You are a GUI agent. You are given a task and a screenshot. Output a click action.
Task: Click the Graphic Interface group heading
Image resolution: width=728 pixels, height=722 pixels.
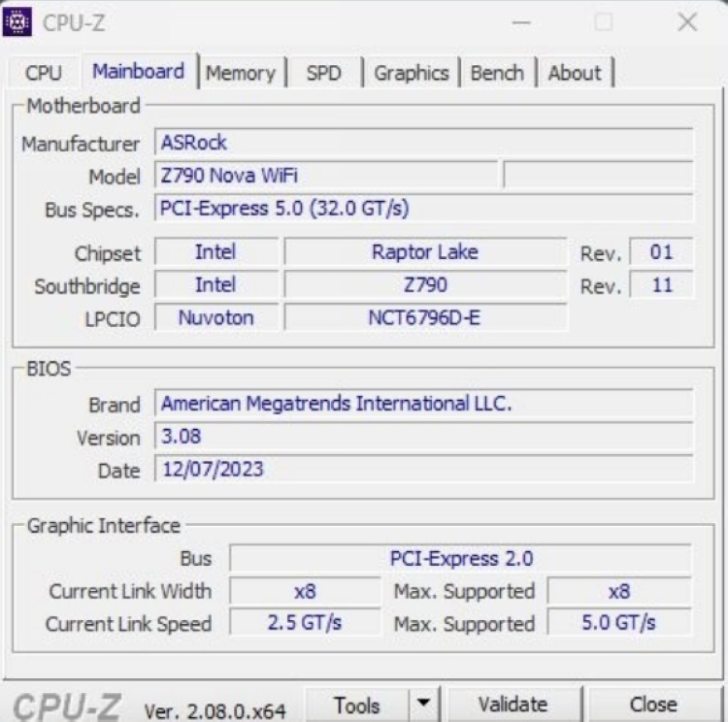(x=103, y=526)
